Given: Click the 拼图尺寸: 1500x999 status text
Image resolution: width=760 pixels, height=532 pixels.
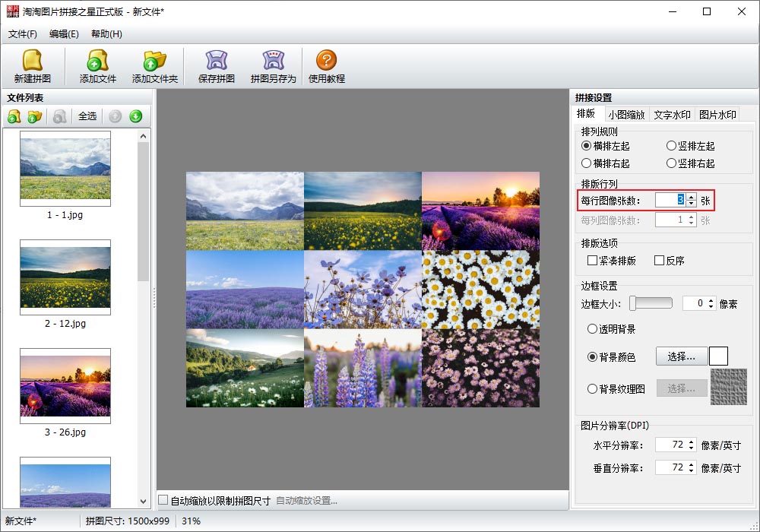Looking at the screenshot, I should (x=128, y=521).
